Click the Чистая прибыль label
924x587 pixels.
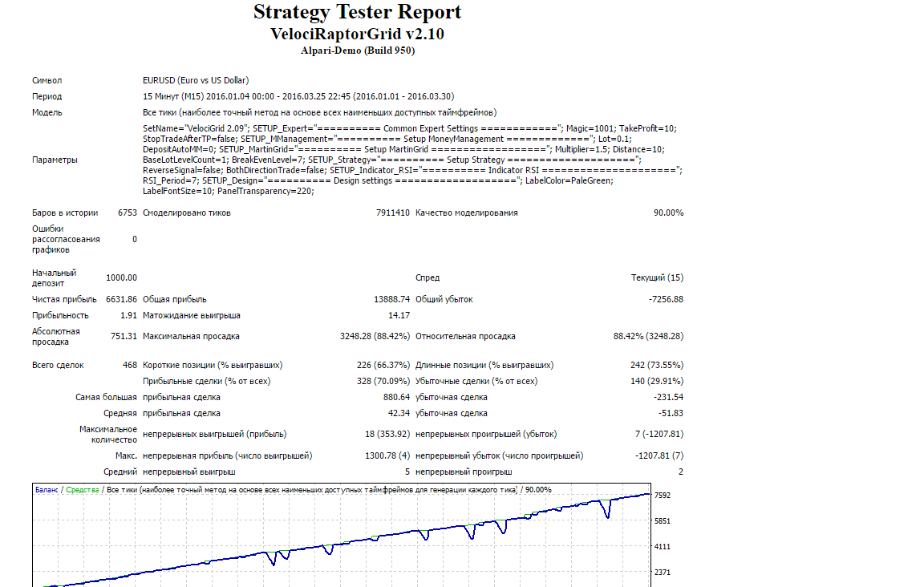pos(64,299)
